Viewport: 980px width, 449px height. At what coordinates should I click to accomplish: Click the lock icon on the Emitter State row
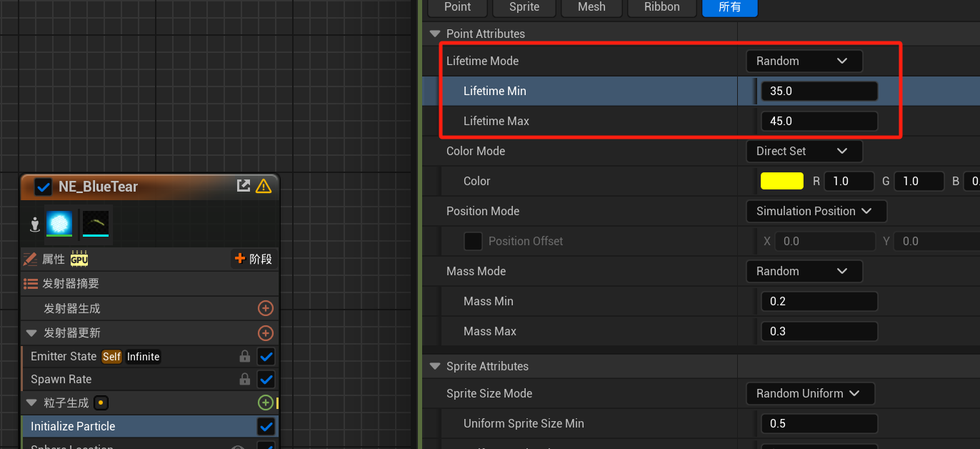tap(244, 356)
